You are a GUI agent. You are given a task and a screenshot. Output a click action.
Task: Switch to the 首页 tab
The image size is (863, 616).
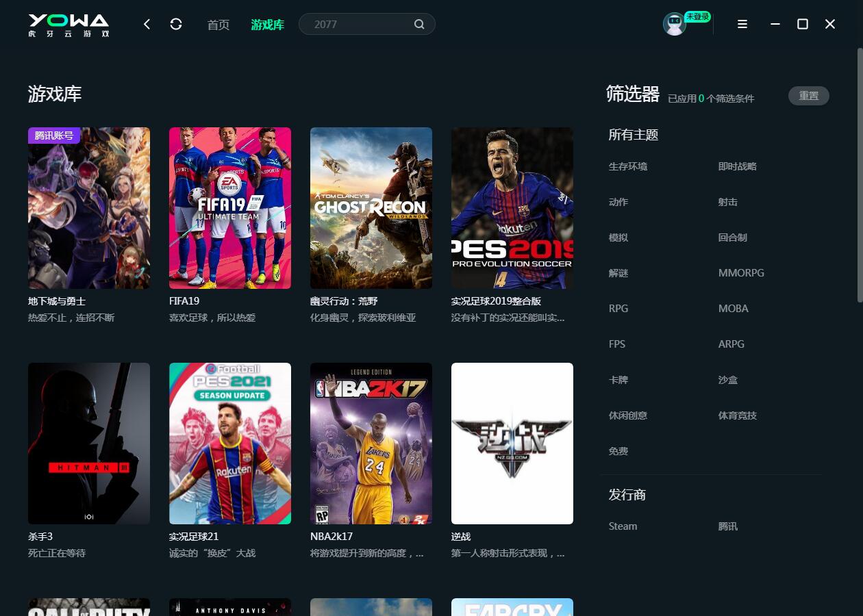click(x=218, y=25)
